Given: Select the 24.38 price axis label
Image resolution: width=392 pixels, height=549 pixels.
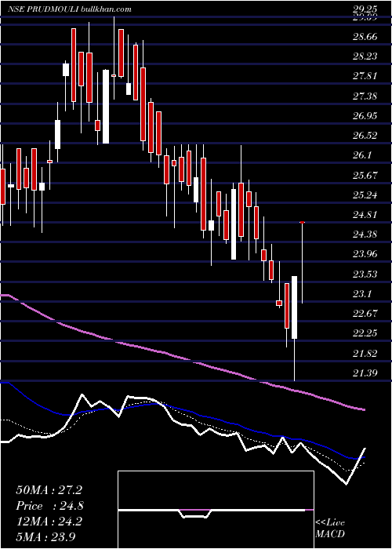Looking at the screenshot, I should [x=365, y=234].
